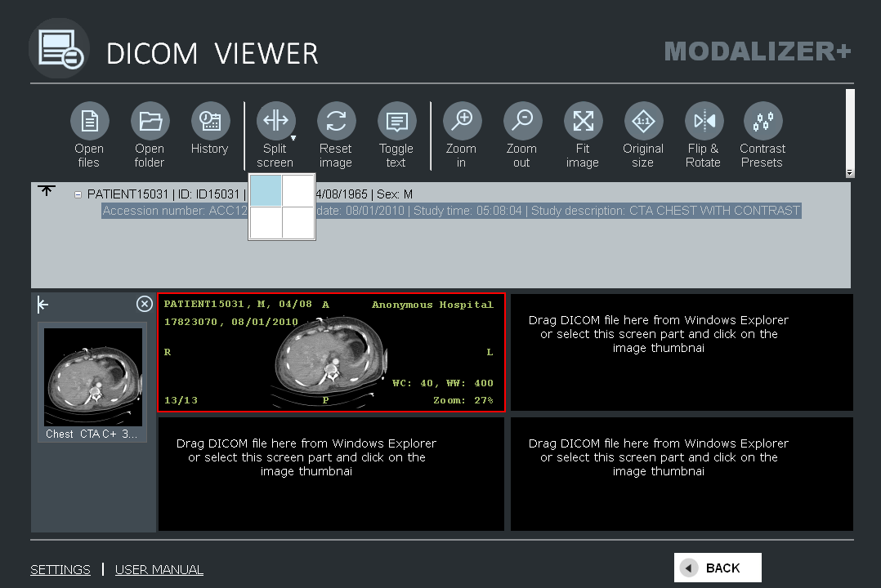Select bottom-left cell in split layout grid
This screenshot has width=881, height=588.
click(266, 222)
